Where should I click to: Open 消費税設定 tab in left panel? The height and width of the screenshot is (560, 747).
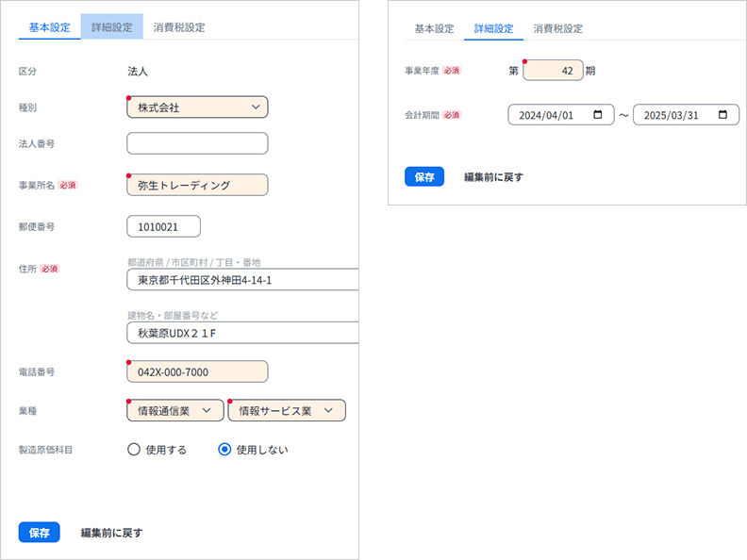[x=179, y=27]
